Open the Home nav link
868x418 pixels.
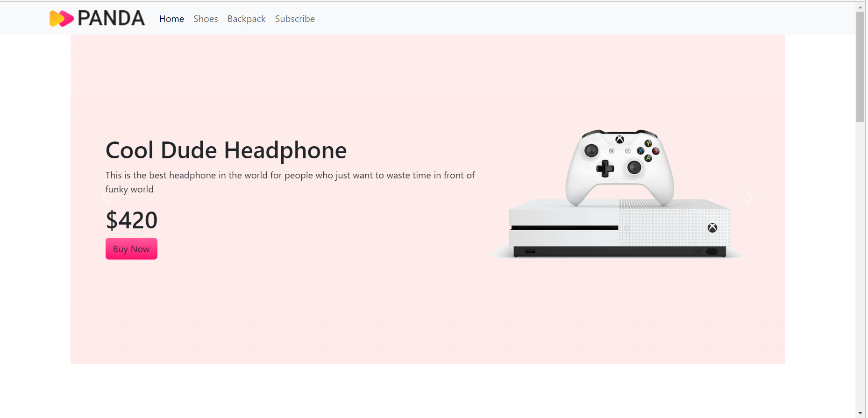tap(171, 19)
